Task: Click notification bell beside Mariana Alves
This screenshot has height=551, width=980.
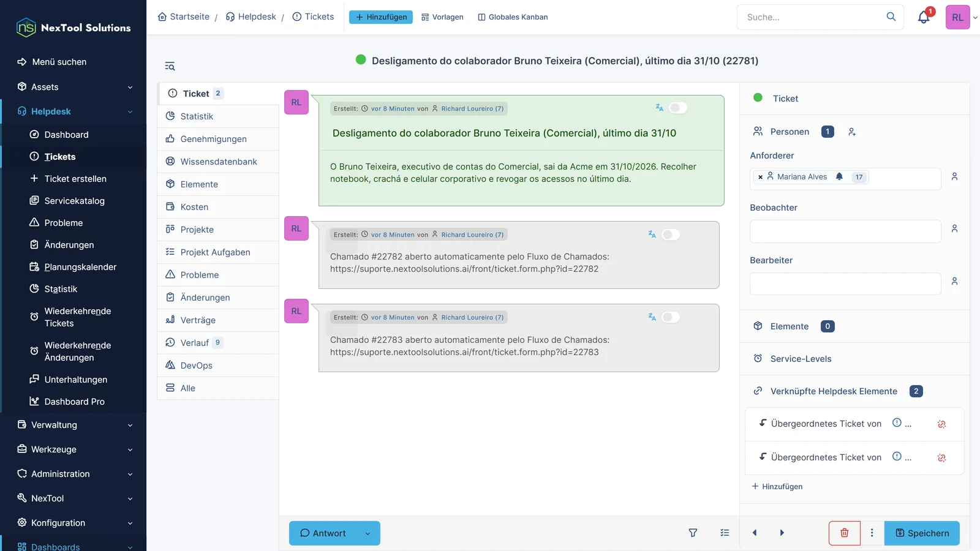Action: (839, 176)
